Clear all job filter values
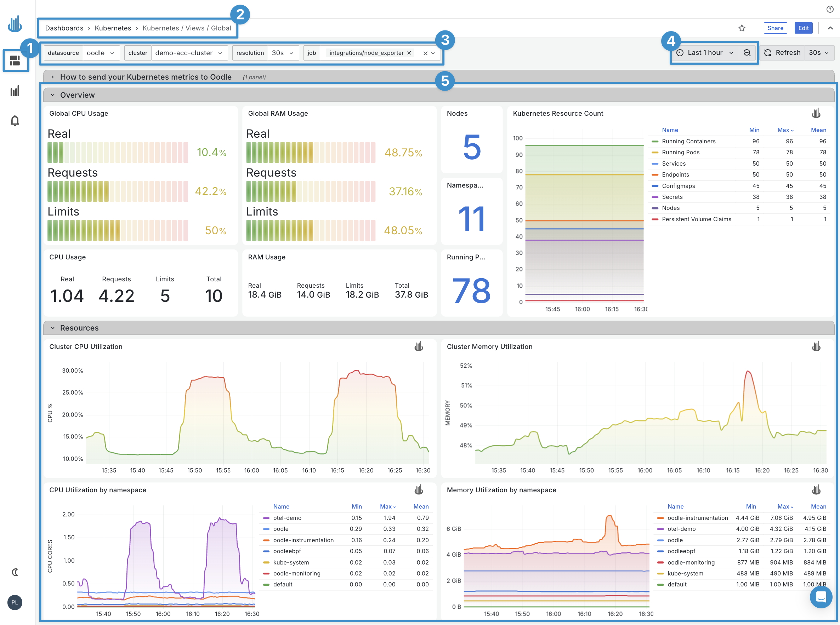 click(x=425, y=53)
